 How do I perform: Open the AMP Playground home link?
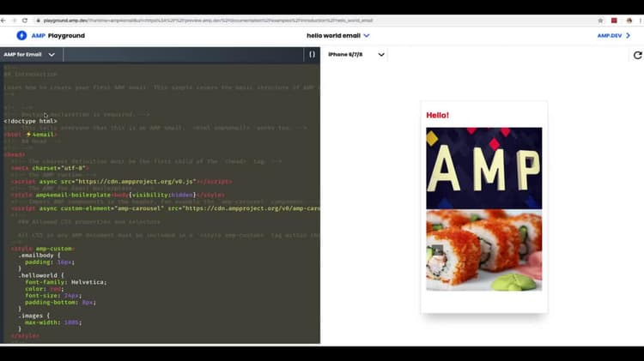click(58, 36)
